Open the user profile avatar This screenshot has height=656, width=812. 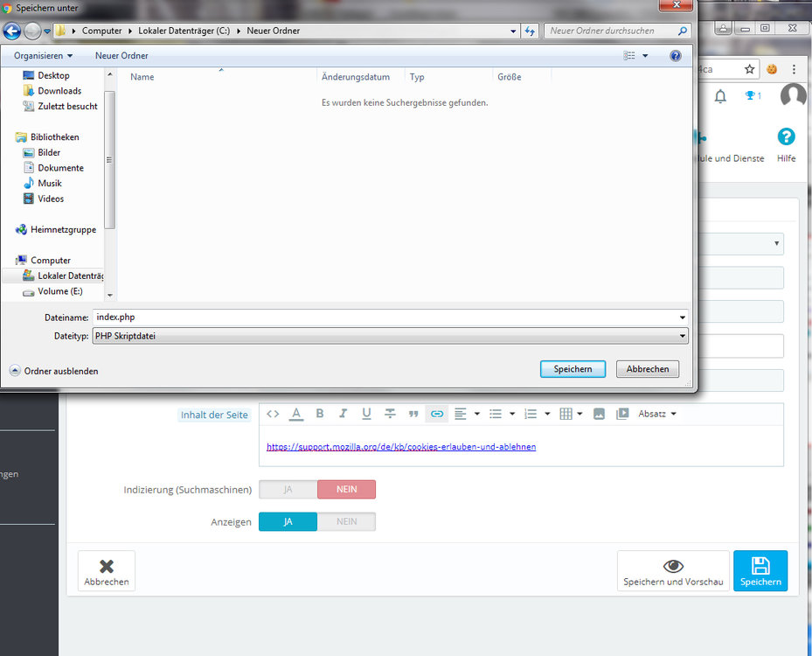pos(794,95)
